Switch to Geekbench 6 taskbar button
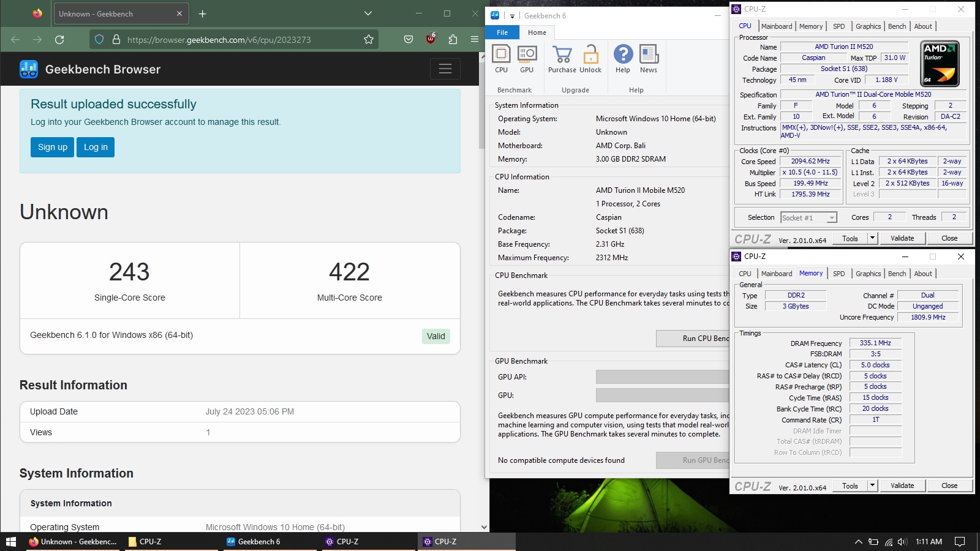The width and height of the screenshot is (980, 551). coord(269,541)
